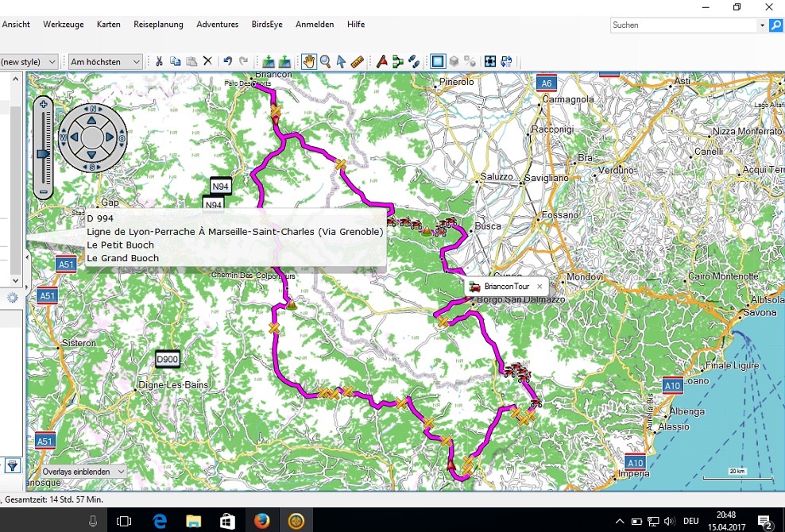Toggle the 2D map view button
785x532 pixels.
pos(438,61)
